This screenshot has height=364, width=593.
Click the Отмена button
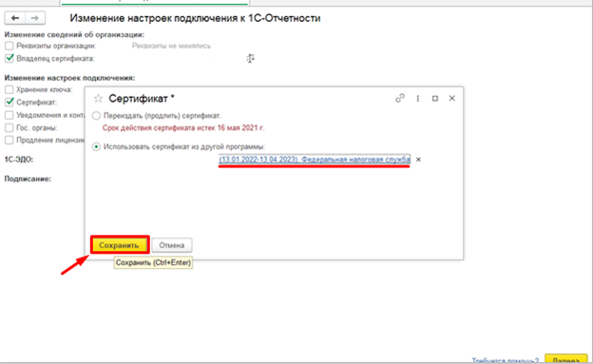tap(172, 245)
